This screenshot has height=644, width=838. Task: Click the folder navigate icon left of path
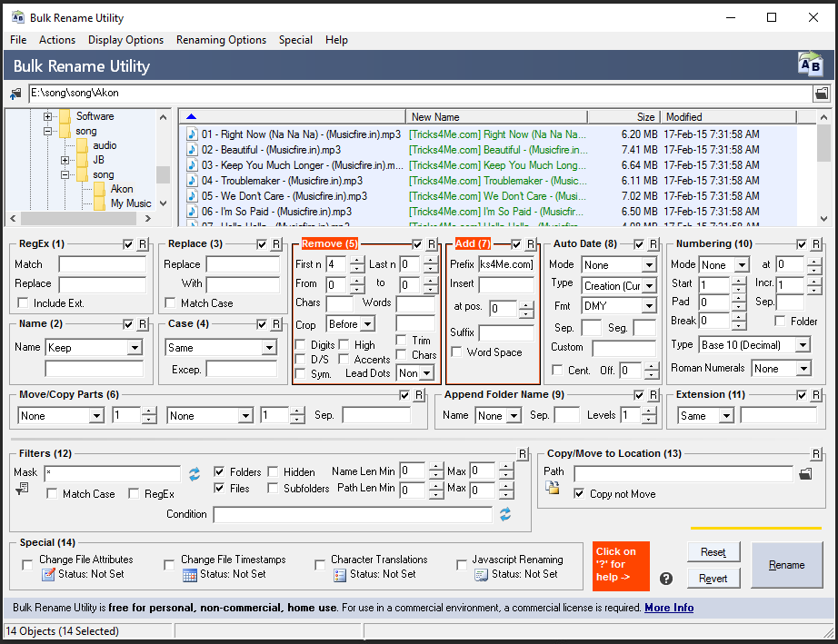(16, 94)
